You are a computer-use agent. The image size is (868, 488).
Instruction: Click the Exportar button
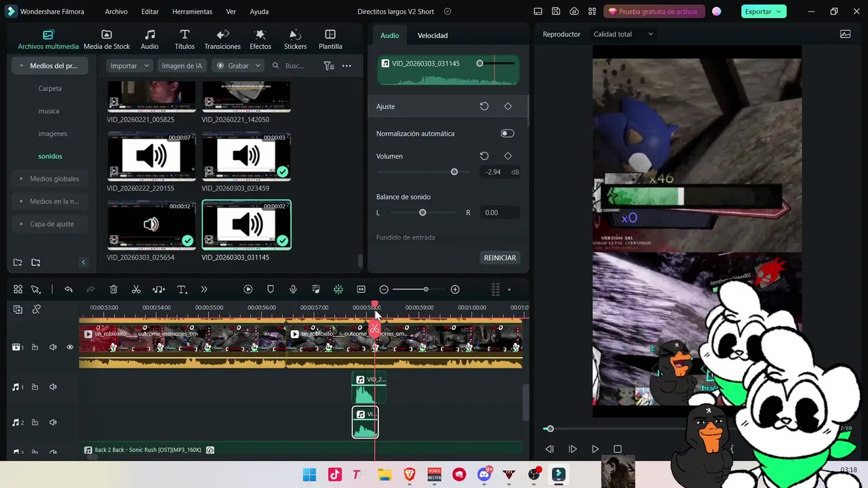pyautogui.click(x=763, y=12)
